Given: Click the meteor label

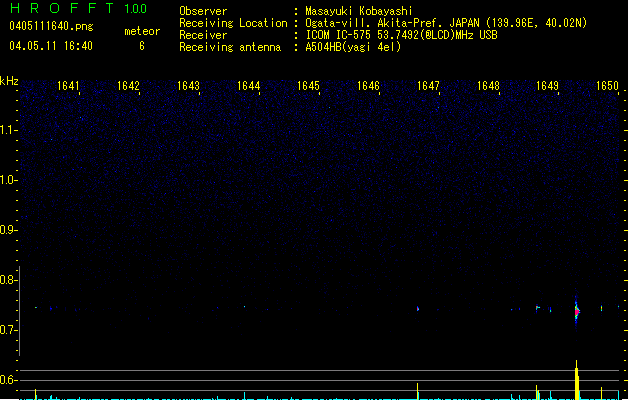Looking at the screenshot, I should pyautogui.click(x=142, y=31).
